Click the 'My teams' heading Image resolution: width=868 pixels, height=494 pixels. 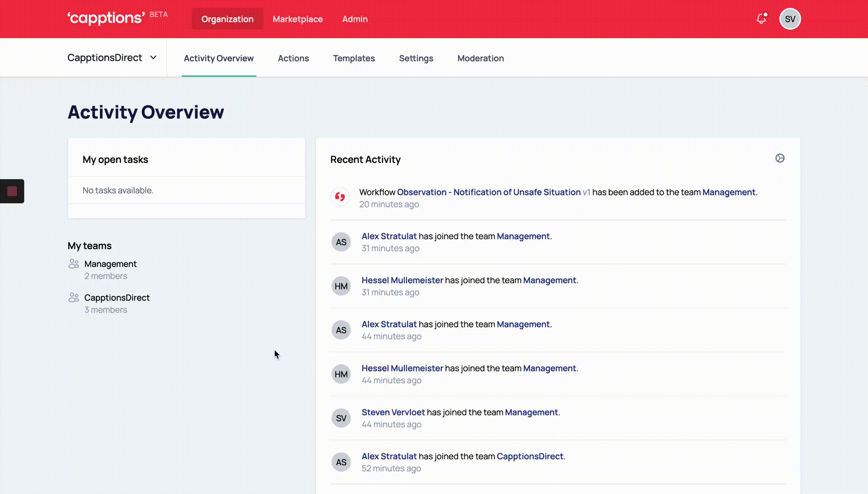point(90,246)
